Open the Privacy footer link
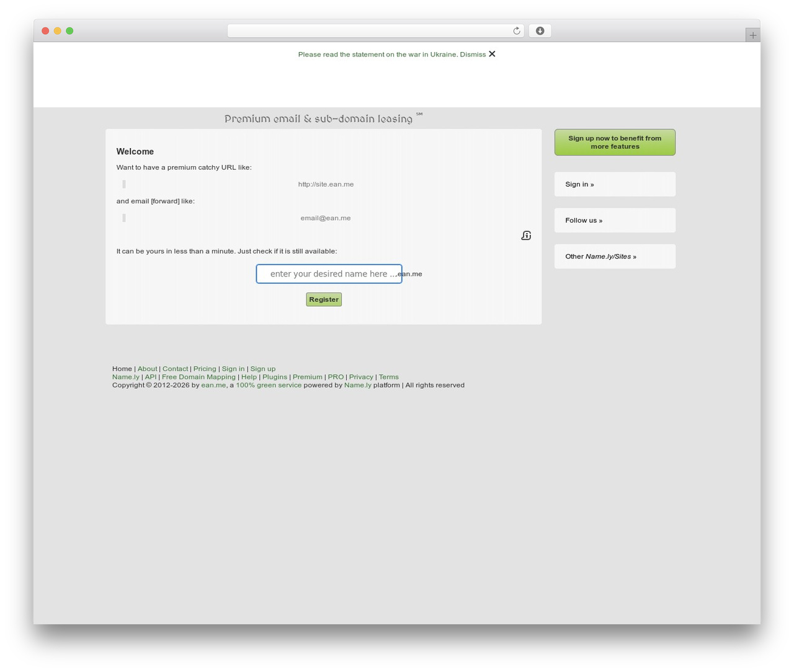The width and height of the screenshot is (794, 672). 361,377
